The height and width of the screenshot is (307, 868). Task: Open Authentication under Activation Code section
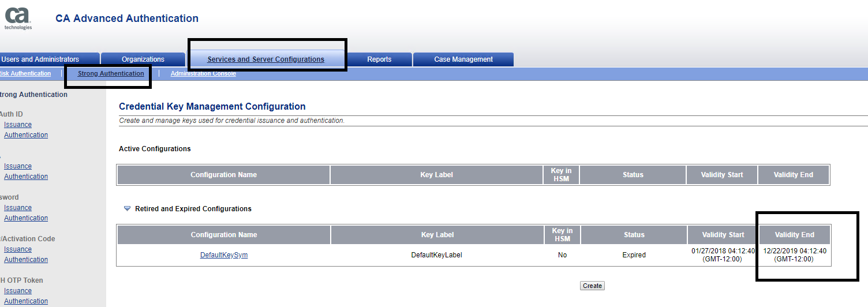click(x=26, y=260)
